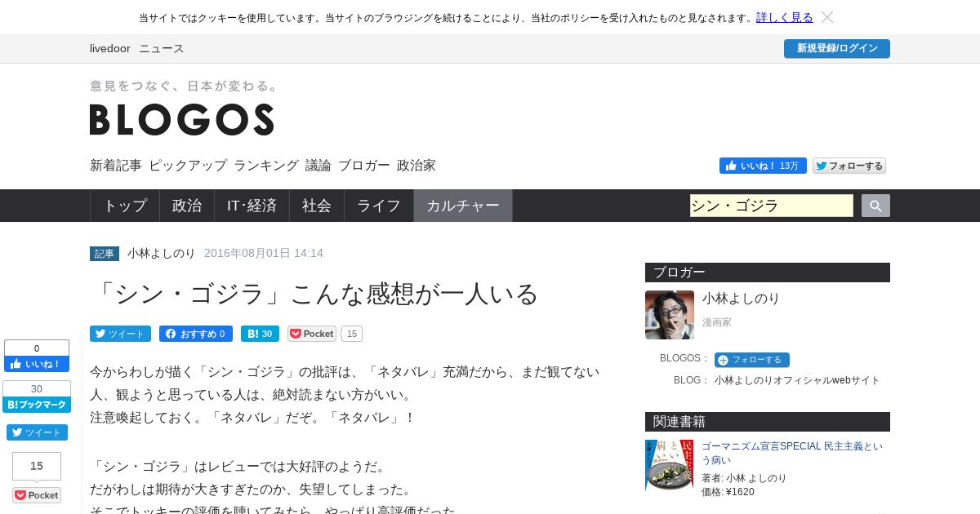980x514 pixels.
Task: Click the article headline 「シン・ゴジラ」こんな感想が一人いる
Action: click(314, 293)
